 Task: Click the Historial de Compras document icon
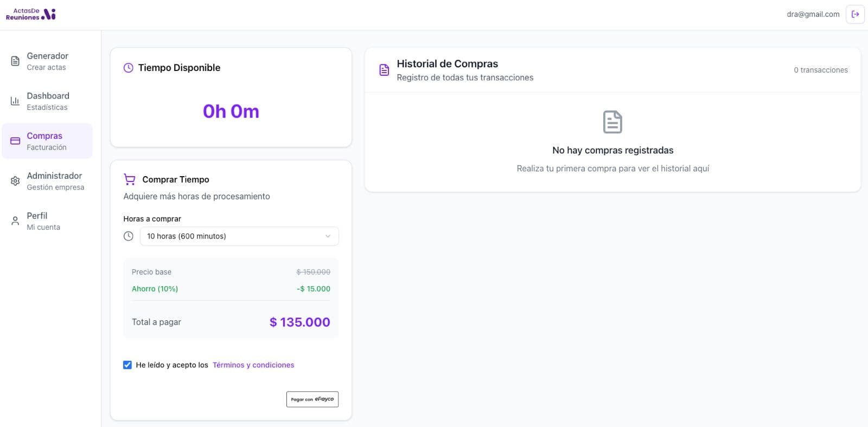coord(384,70)
